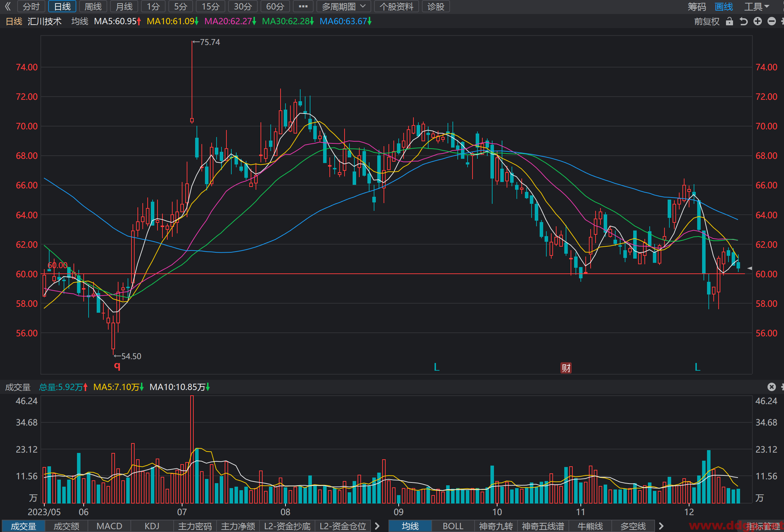Click the volume MA10:10.85万 label

click(x=180, y=387)
